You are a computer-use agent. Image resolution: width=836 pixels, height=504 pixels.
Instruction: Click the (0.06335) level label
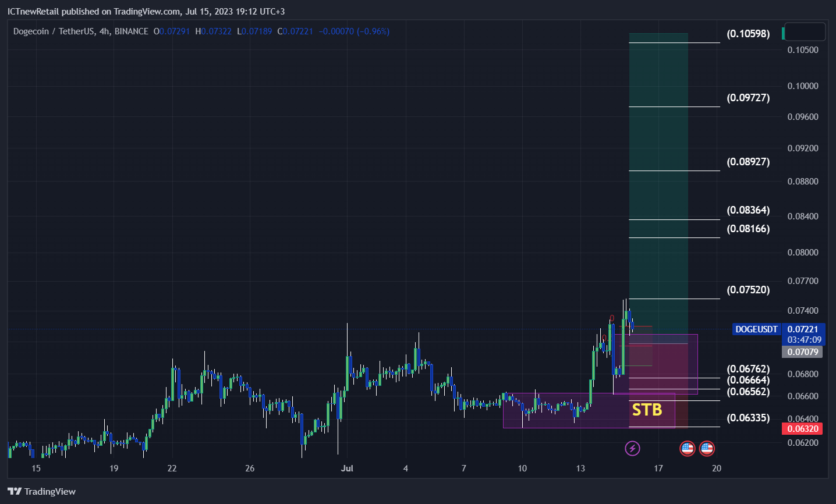pos(748,418)
